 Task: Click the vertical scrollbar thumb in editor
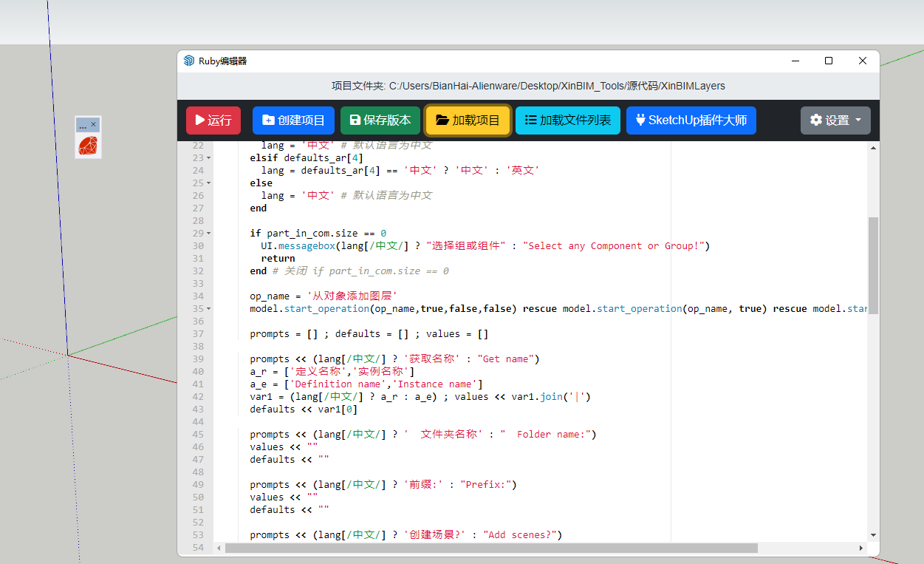873,265
